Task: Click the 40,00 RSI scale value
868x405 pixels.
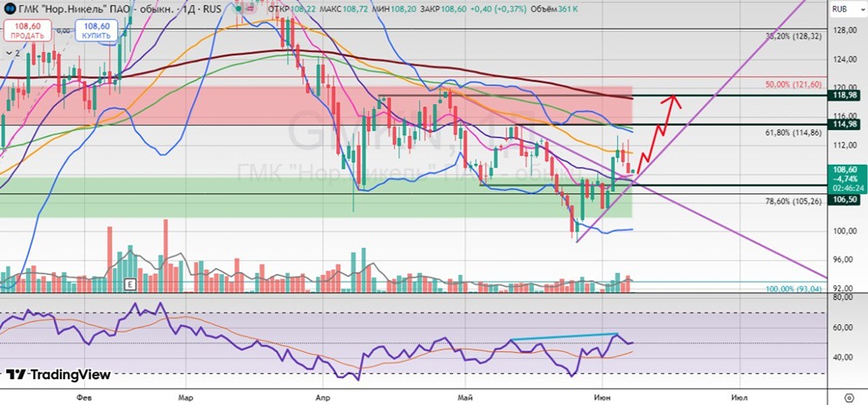Action: 842,356
